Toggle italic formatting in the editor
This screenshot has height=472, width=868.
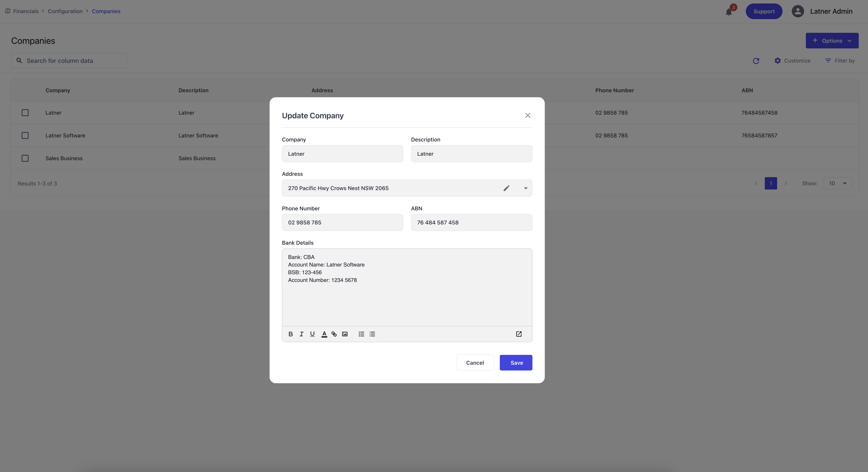[301, 334]
